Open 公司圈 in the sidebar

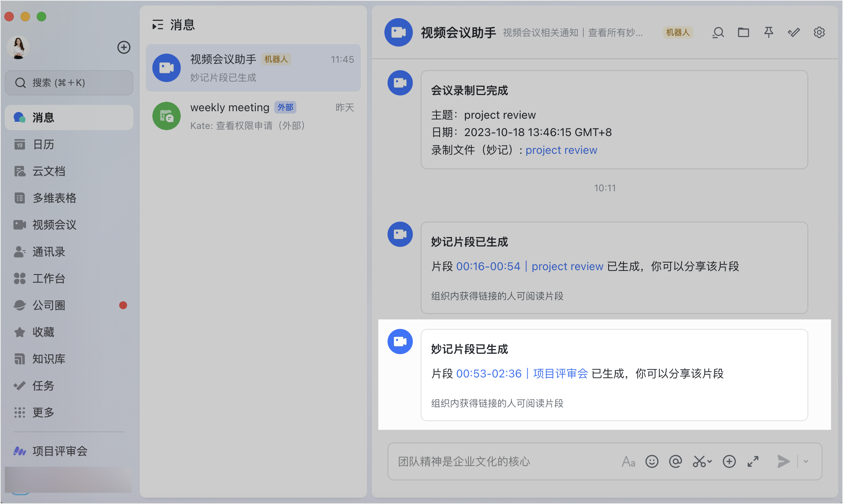pyautogui.click(x=69, y=305)
